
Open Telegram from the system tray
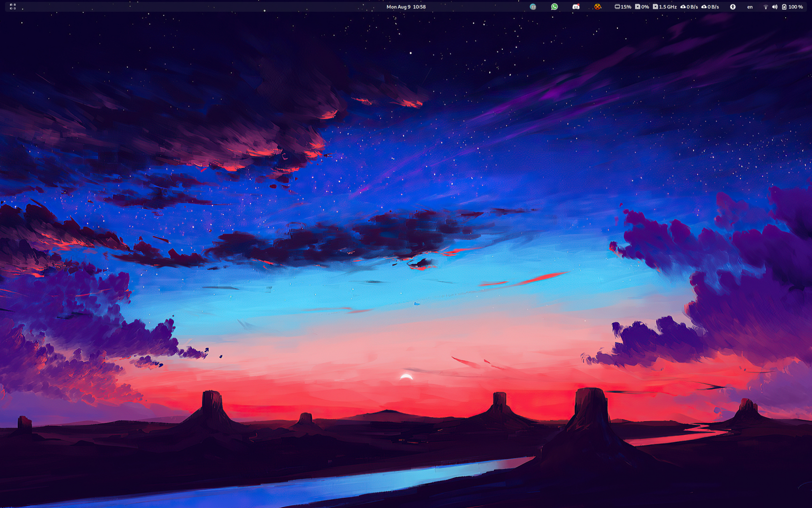(533, 7)
